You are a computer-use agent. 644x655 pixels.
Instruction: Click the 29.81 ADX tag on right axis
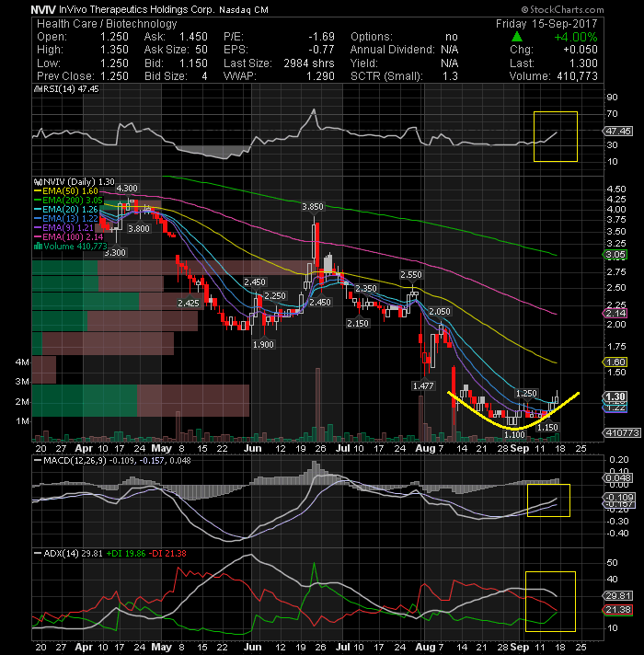pyautogui.click(x=618, y=596)
